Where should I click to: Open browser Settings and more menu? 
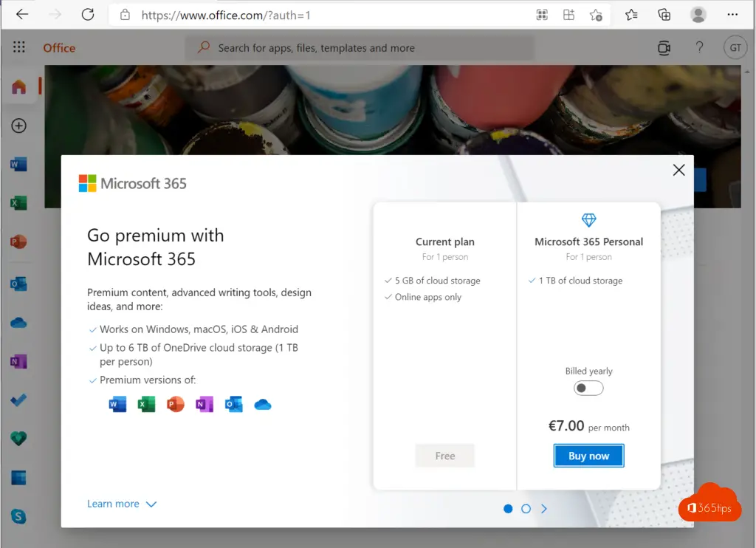pos(732,15)
